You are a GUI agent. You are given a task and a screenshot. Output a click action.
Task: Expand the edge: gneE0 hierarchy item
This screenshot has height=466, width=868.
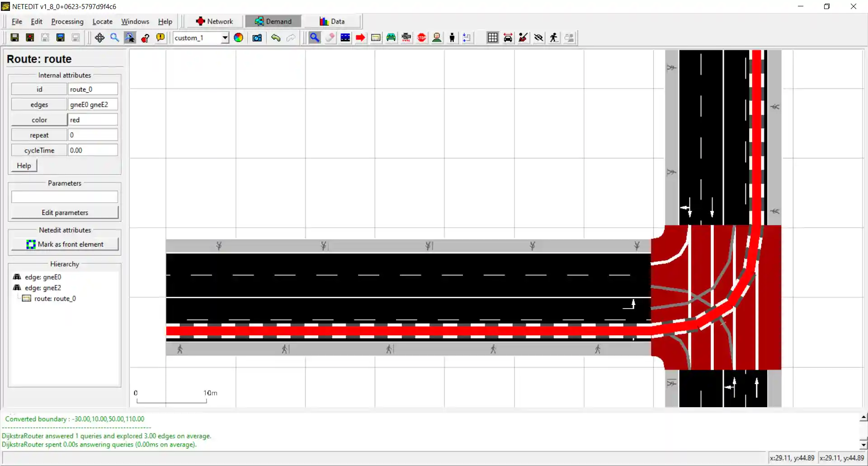tap(42, 277)
